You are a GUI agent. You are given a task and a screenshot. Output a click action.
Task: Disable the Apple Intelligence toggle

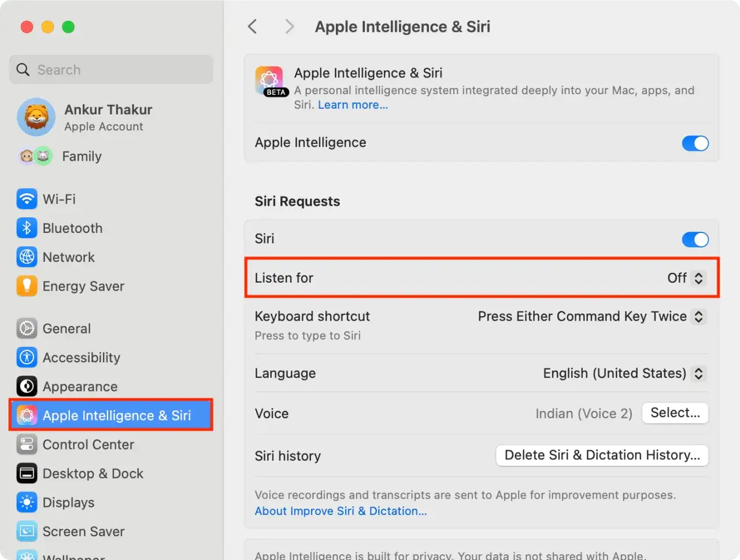[x=695, y=143]
